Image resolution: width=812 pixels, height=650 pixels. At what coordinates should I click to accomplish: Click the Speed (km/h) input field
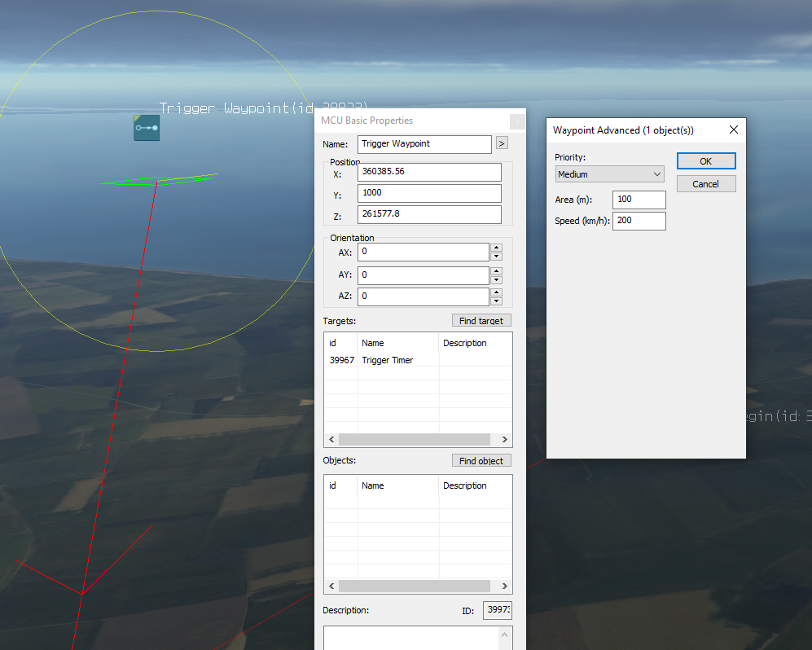639,221
